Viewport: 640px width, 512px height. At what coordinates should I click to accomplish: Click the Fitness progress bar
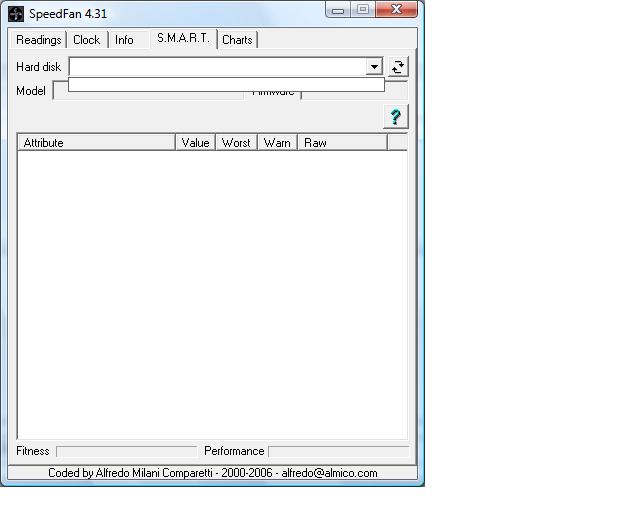(x=127, y=451)
